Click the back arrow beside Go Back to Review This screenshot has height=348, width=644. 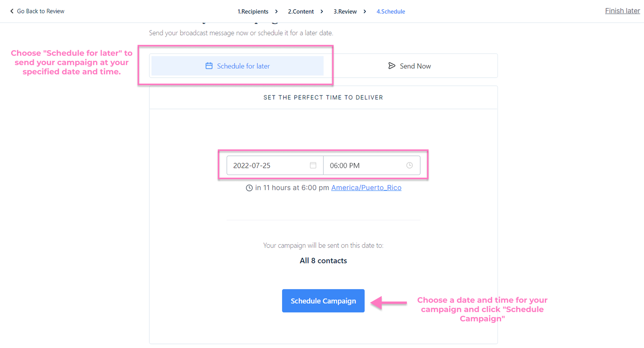pyautogui.click(x=12, y=11)
